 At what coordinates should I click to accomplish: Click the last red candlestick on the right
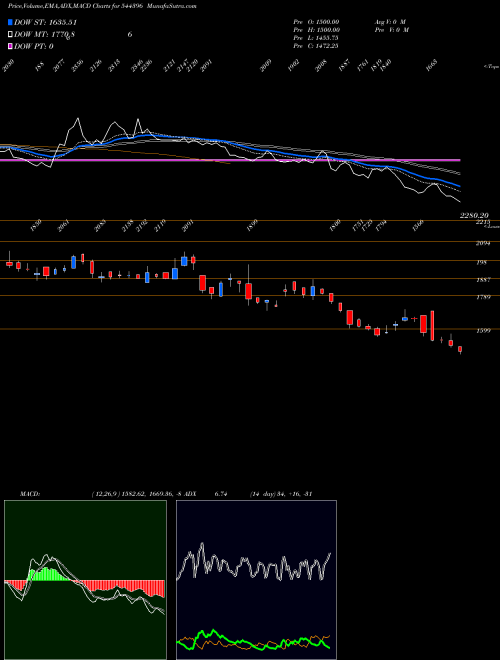click(460, 349)
